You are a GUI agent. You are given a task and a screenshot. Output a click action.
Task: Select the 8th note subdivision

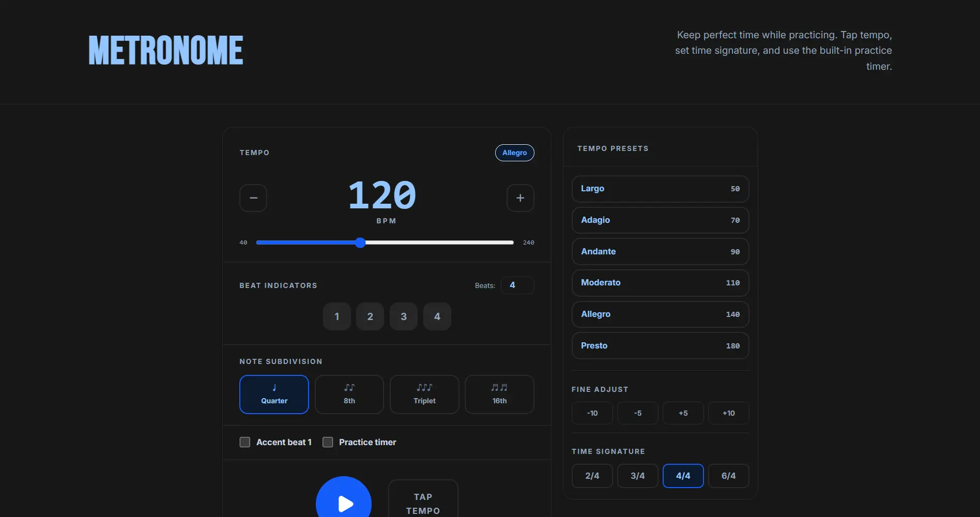(x=349, y=394)
